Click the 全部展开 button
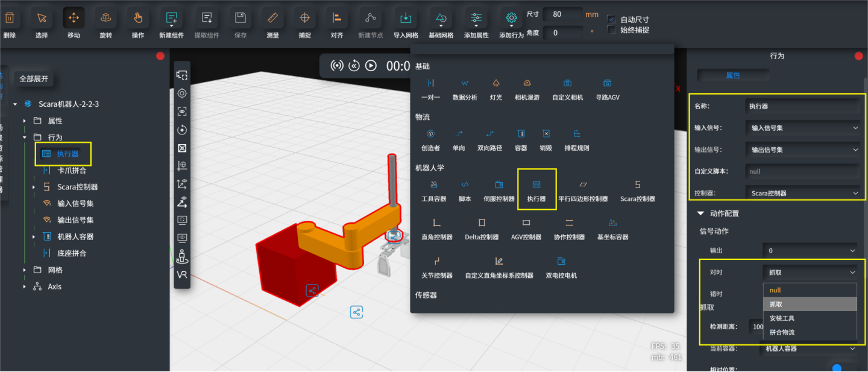This screenshot has height=372, width=868. (34, 78)
